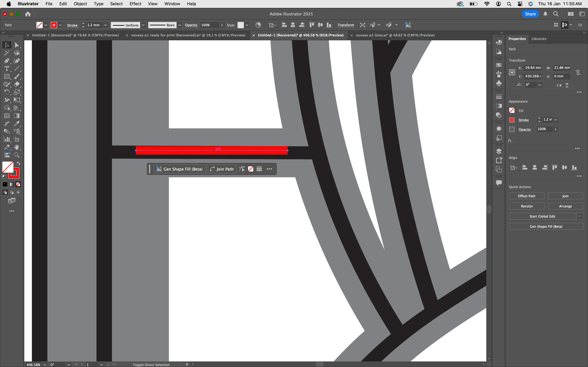Expand the Uniform variable width profile dropdown
The width and height of the screenshot is (588, 367).
(x=143, y=25)
